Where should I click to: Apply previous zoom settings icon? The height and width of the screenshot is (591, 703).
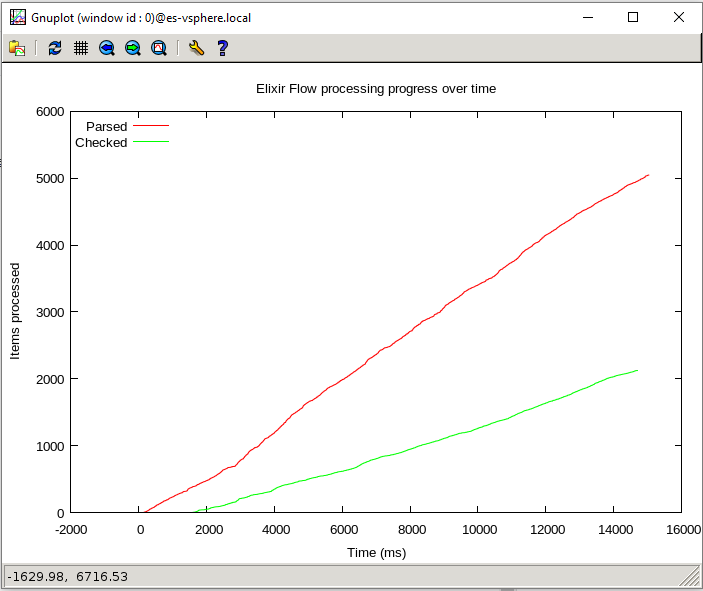pos(107,48)
